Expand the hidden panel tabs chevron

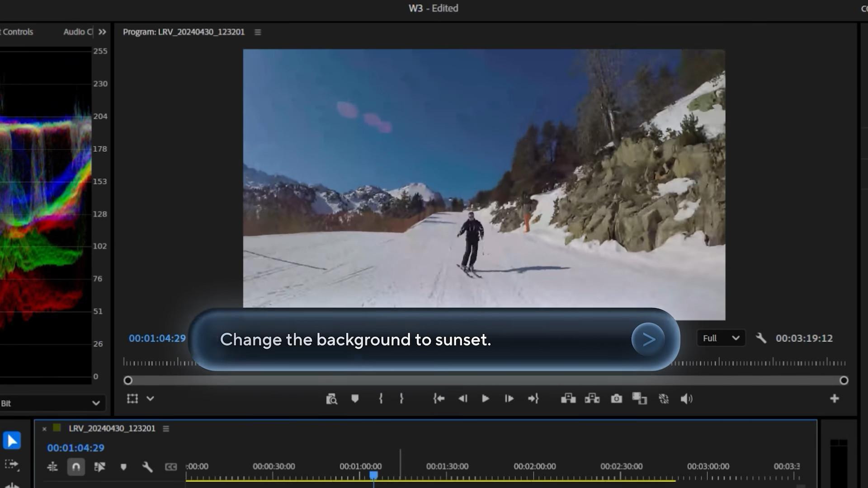point(102,32)
